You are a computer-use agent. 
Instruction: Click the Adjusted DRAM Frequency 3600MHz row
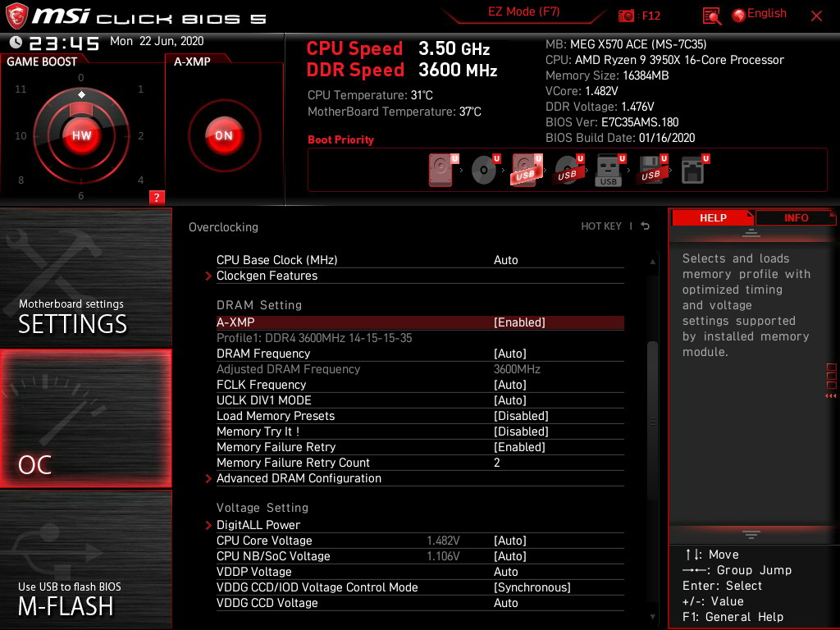pos(420,369)
